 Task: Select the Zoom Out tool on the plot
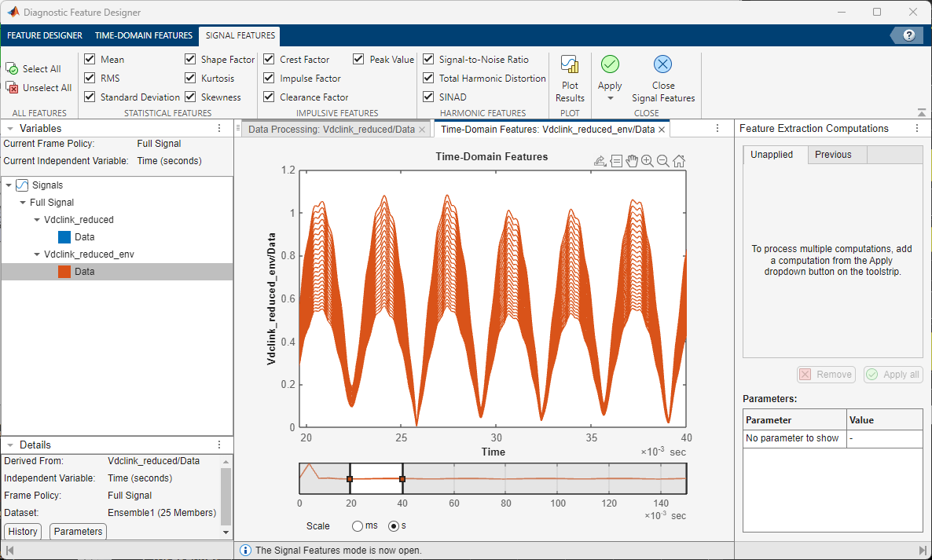(661, 161)
